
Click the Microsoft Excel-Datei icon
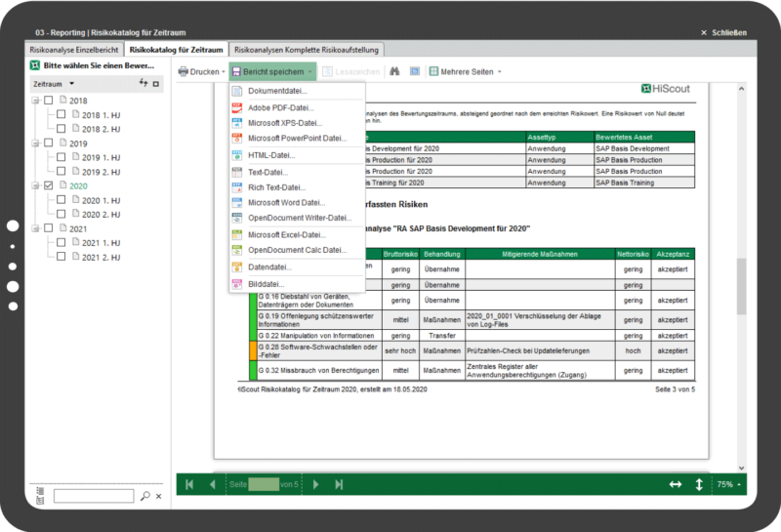[237, 234]
